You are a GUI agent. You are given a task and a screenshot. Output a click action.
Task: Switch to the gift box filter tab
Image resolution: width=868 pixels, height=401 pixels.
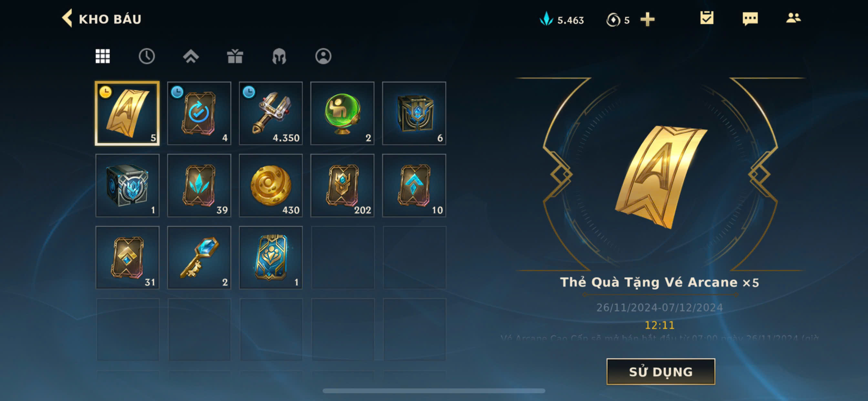[235, 56]
